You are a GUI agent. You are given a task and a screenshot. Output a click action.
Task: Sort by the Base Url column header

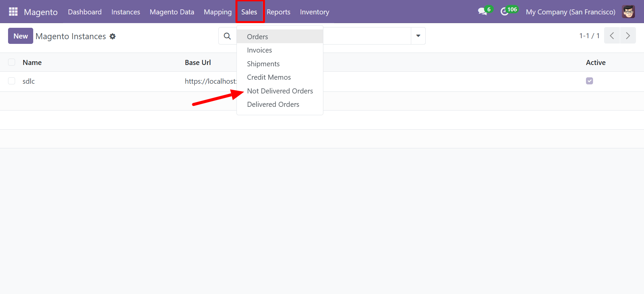coord(198,62)
